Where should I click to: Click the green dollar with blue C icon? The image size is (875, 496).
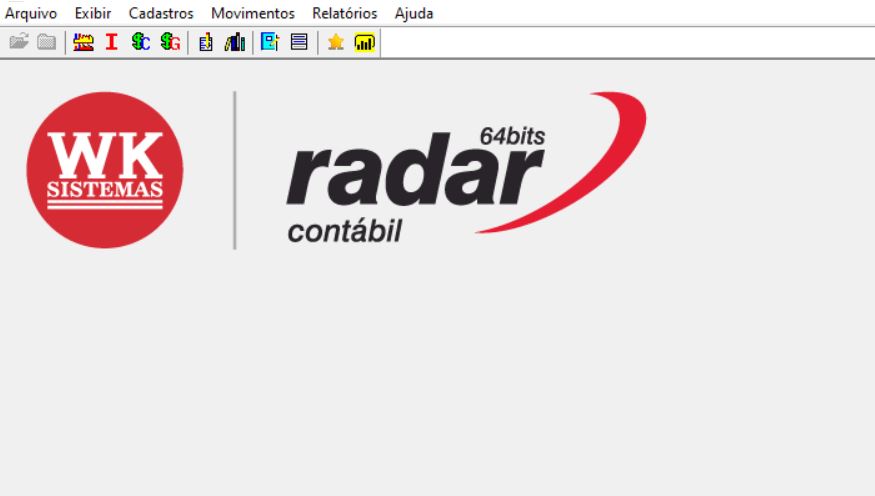click(141, 42)
